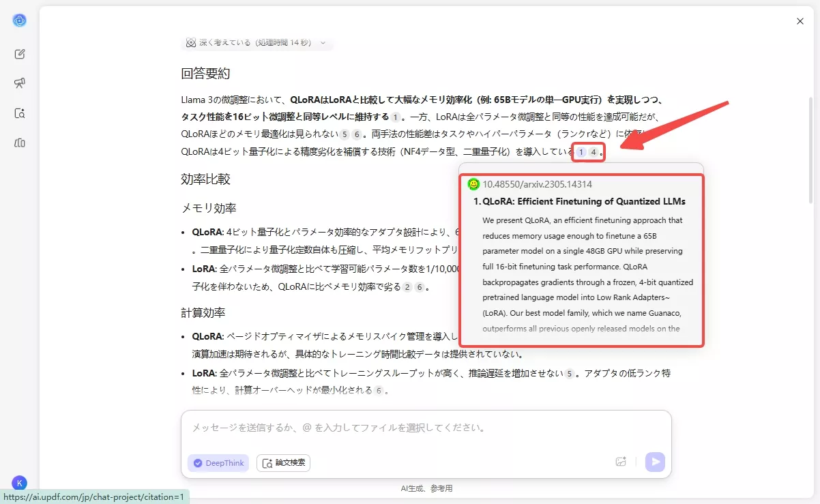Image resolution: width=820 pixels, height=504 pixels.
Task: Open the library icon in the sidebar
Action: coord(20,143)
